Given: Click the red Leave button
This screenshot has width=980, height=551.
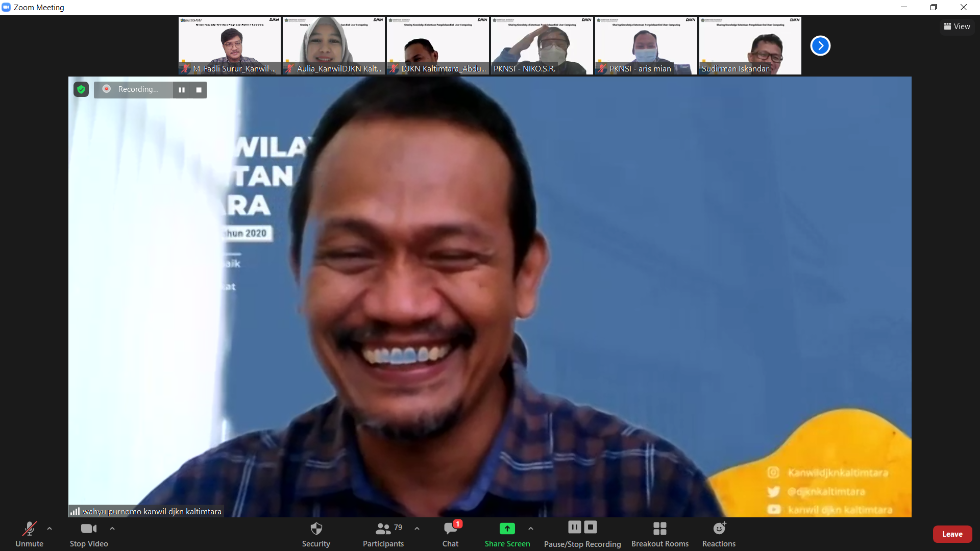Looking at the screenshot, I should click(952, 534).
